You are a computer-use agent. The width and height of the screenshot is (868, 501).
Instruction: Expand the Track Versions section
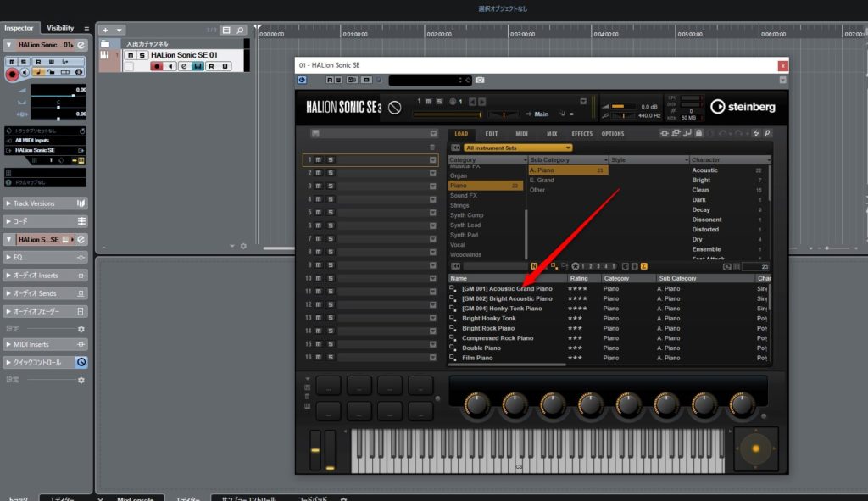pyautogui.click(x=8, y=203)
